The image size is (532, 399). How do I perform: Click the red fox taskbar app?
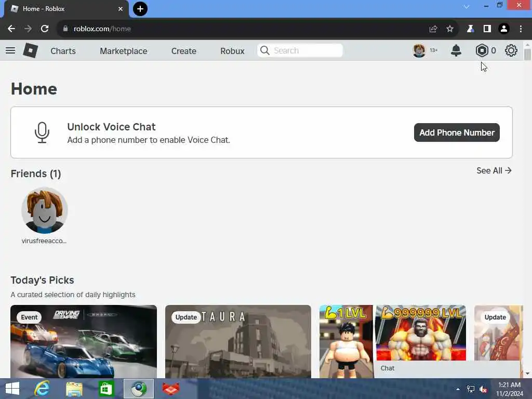tap(170, 389)
